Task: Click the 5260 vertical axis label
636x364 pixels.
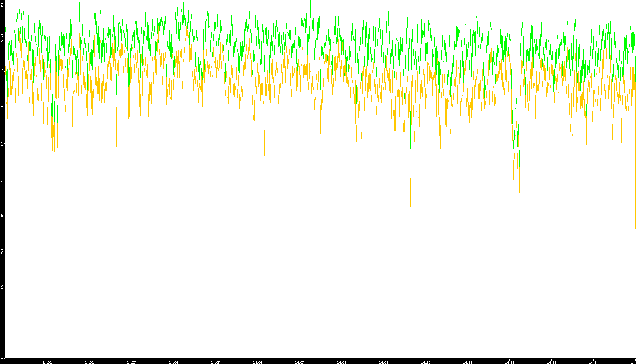Action: click(x=2, y=37)
